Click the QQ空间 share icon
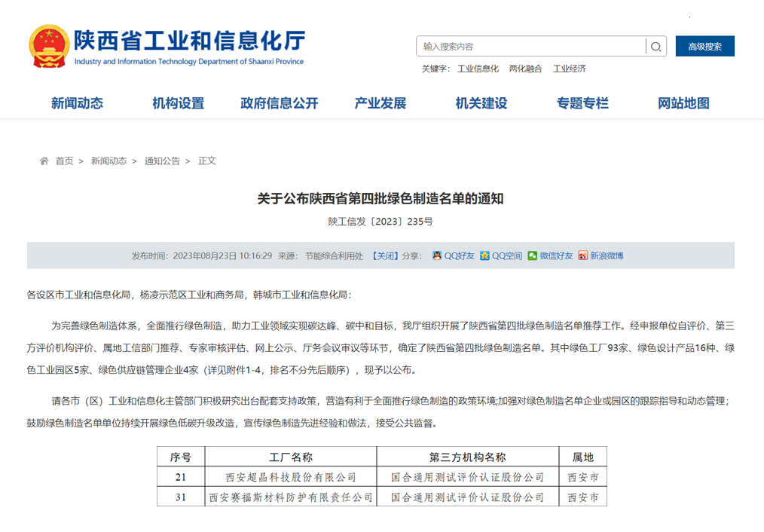The image size is (764, 532). click(x=484, y=255)
